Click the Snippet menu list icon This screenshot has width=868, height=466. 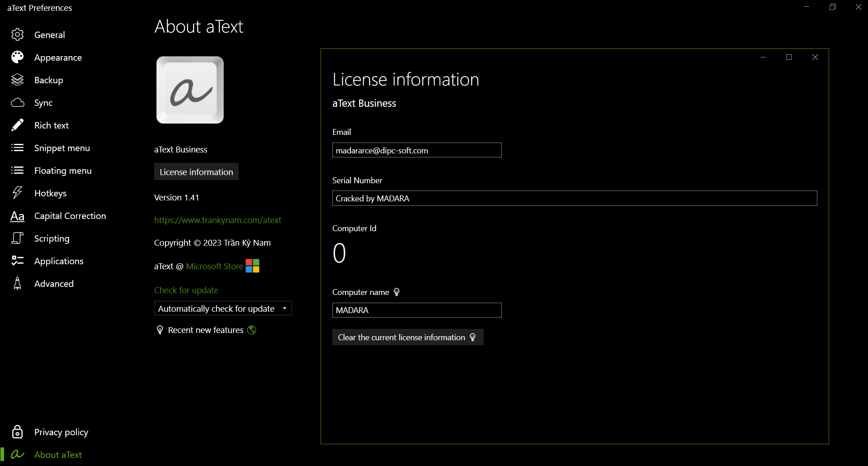tap(17, 147)
